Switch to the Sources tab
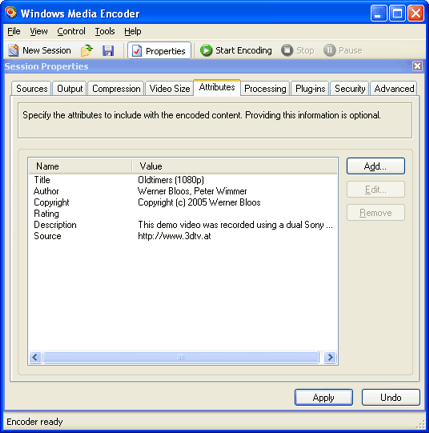The image size is (429, 433). [32, 89]
